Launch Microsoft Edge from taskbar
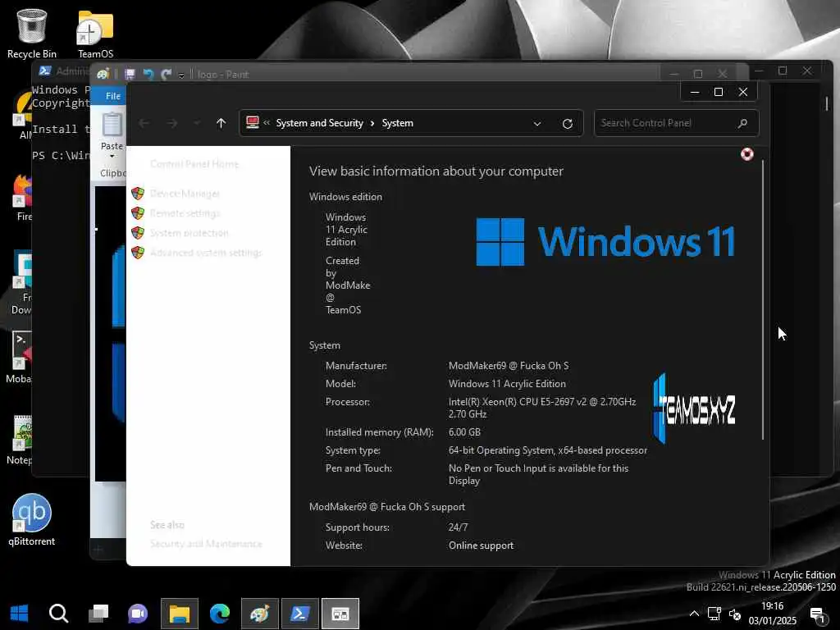The width and height of the screenshot is (840, 630). (x=220, y=614)
